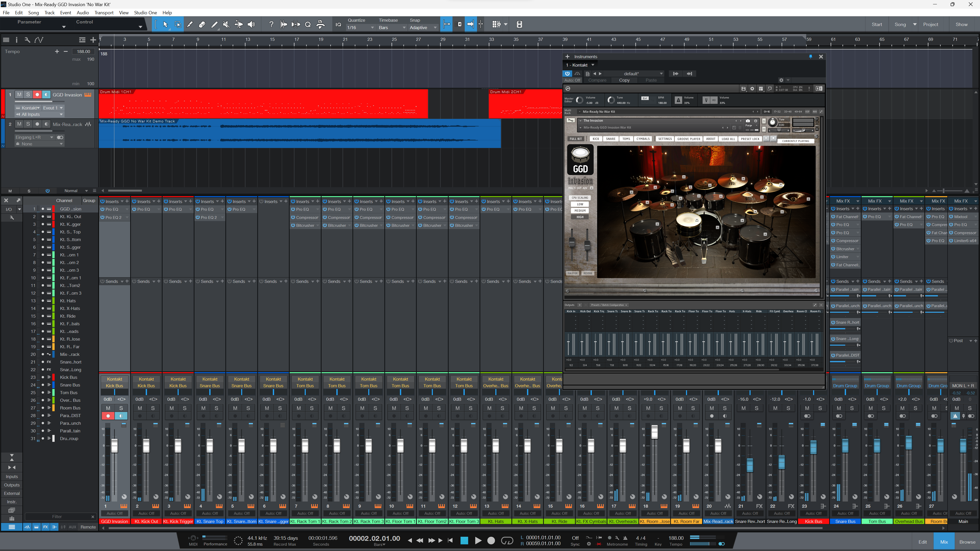Viewport: 980px width, 551px height.
Task: Click the Copy button in the instrument header
Action: (624, 80)
